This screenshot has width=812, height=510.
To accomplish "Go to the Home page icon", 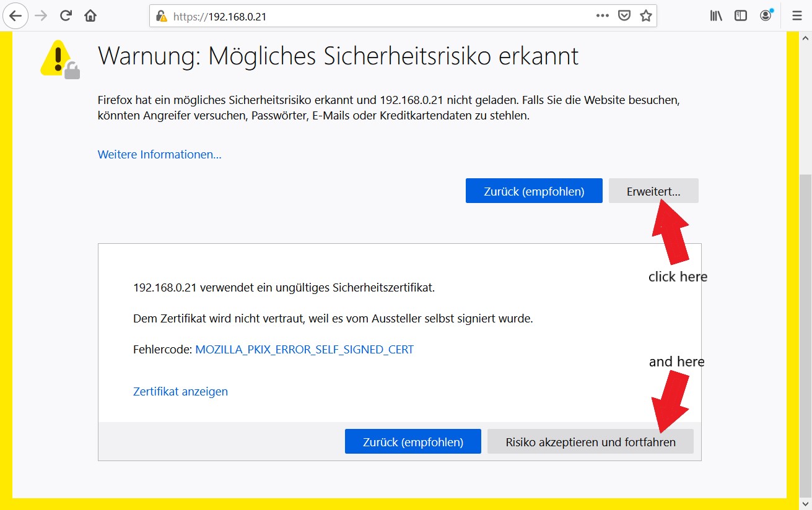I will [x=90, y=16].
